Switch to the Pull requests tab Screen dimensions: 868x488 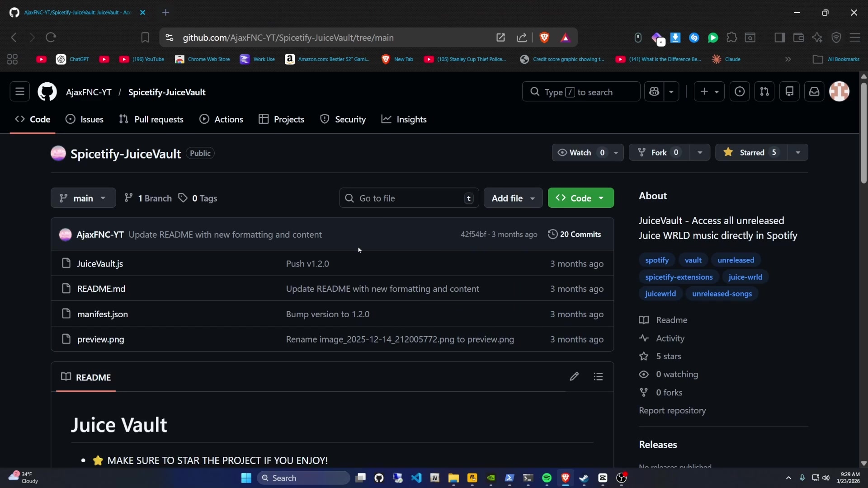tap(151, 119)
